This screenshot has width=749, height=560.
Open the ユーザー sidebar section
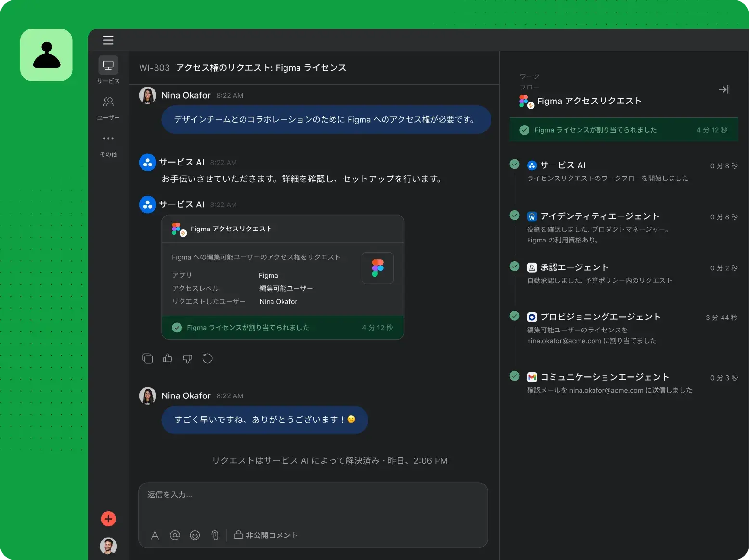pyautogui.click(x=108, y=108)
